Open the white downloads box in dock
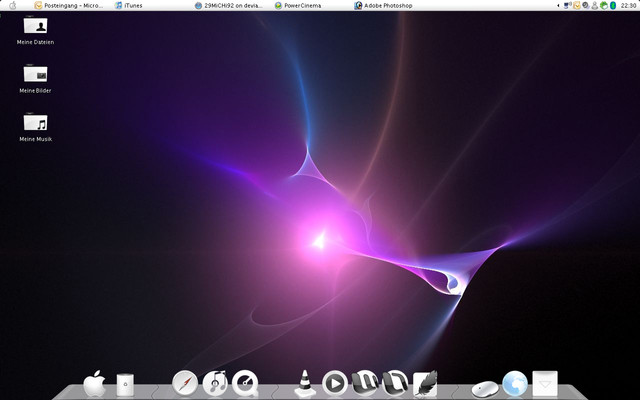Image resolution: width=640 pixels, height=400 pixels. coord(545,383)
